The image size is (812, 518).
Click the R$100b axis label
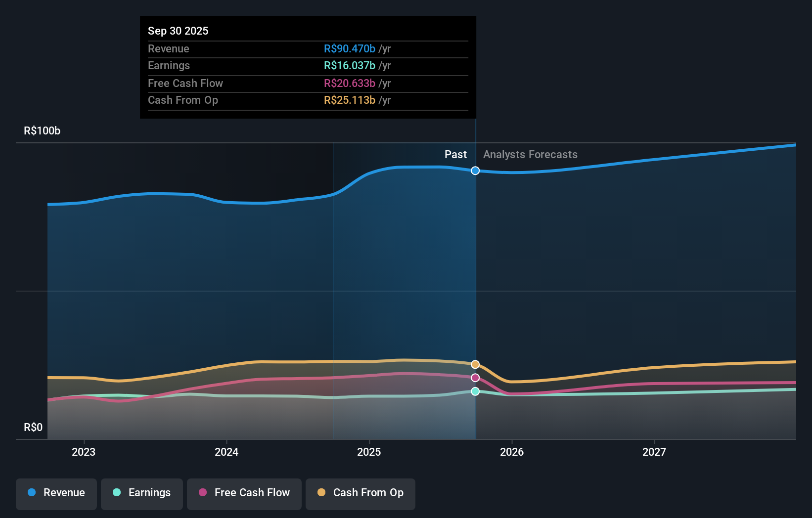[42, 131]
